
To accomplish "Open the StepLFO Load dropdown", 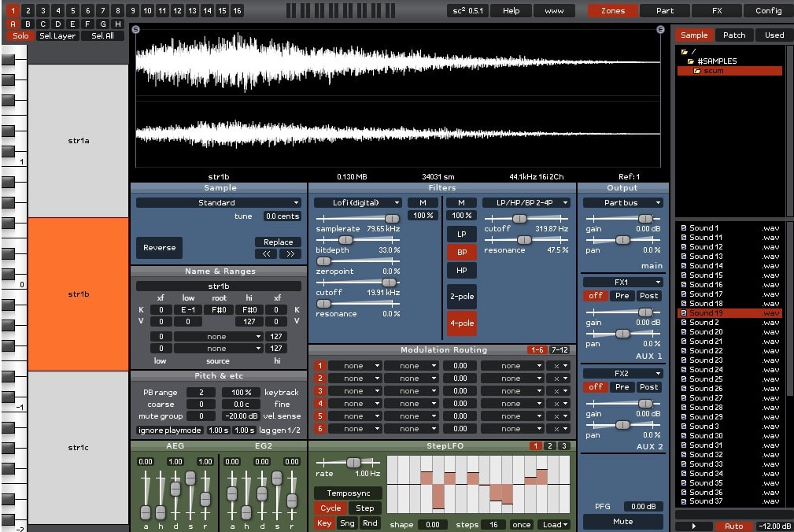I will click(553, 523).
